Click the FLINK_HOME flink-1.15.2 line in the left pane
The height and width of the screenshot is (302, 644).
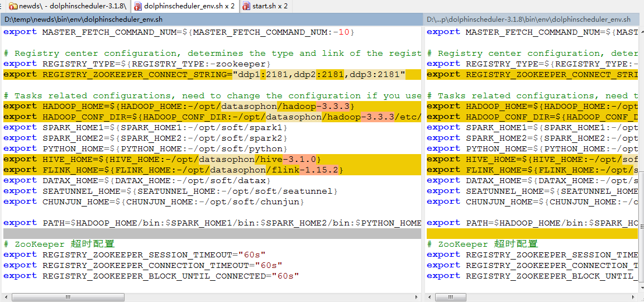coord(212,170)
